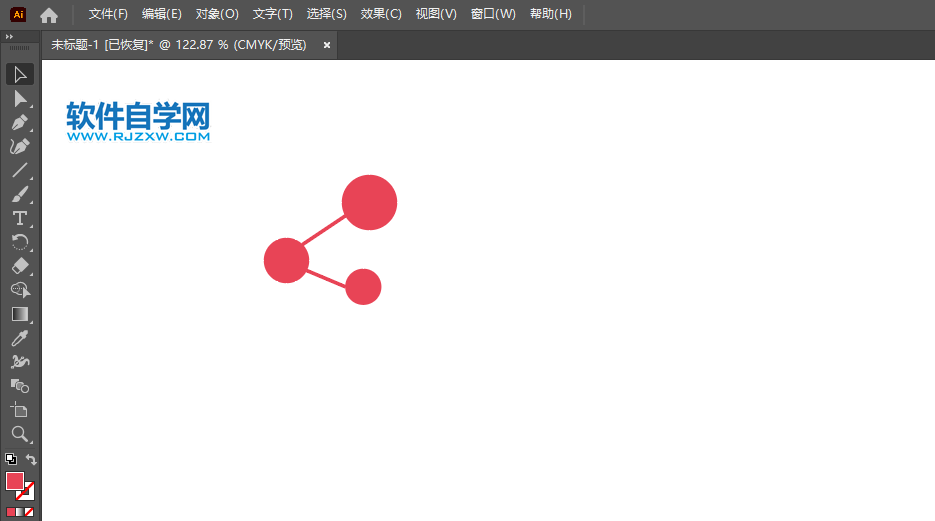Select the Line Segment tool

(x=20, y=170)
